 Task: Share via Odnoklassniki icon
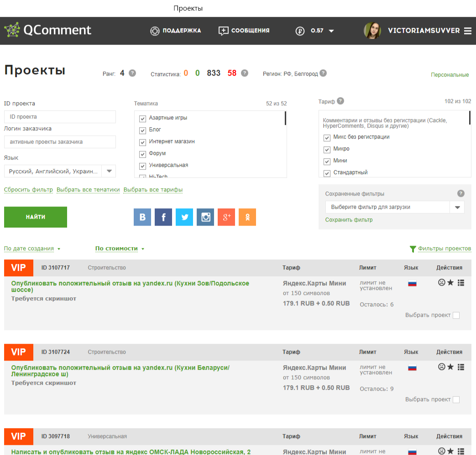247,217
